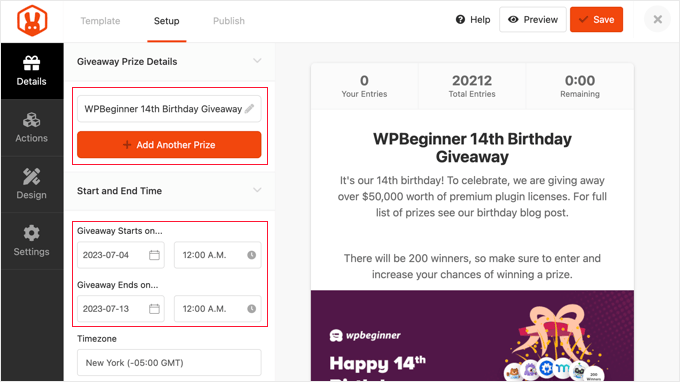Open the Help link
Viewport: 680px width, 382px height.
[473, 20]
